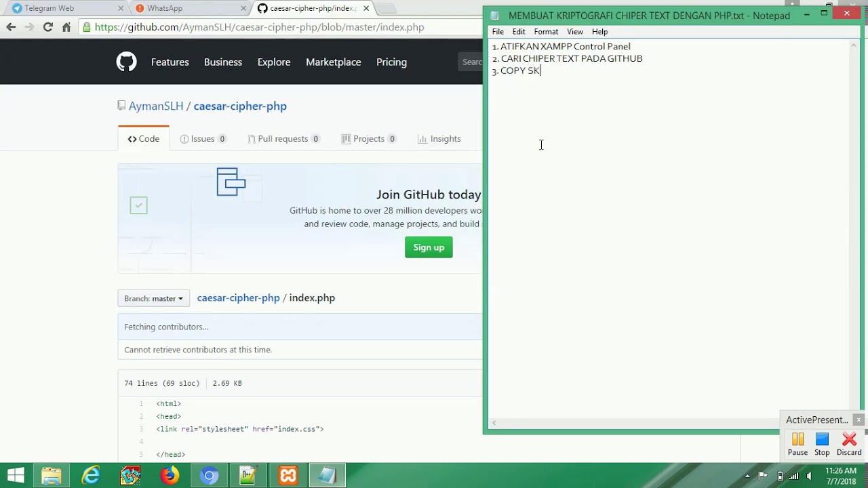Open Pricing in GitHub header

pyautogui.click(x=391, y=62)
